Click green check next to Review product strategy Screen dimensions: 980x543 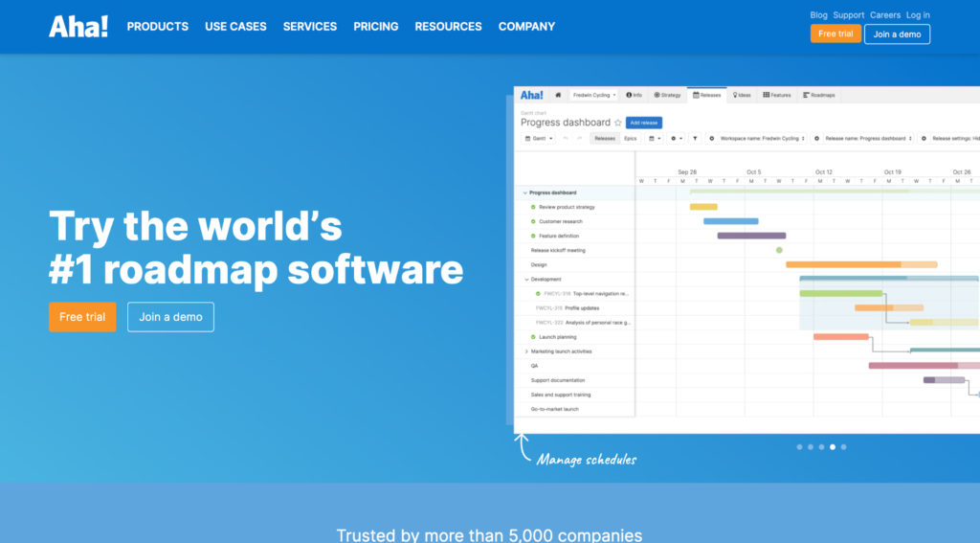pyautogui.click(x=533, y=207)
